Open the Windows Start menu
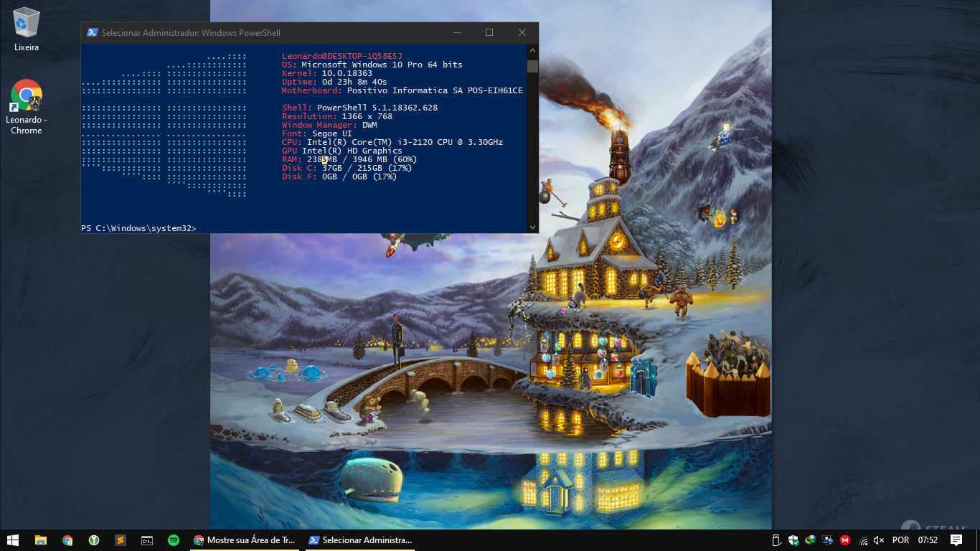The height and width of the screenshot is (551, 980). 13,540
